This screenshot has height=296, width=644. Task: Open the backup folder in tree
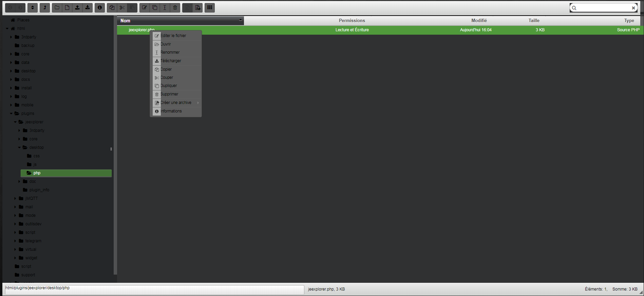point(28,46)
